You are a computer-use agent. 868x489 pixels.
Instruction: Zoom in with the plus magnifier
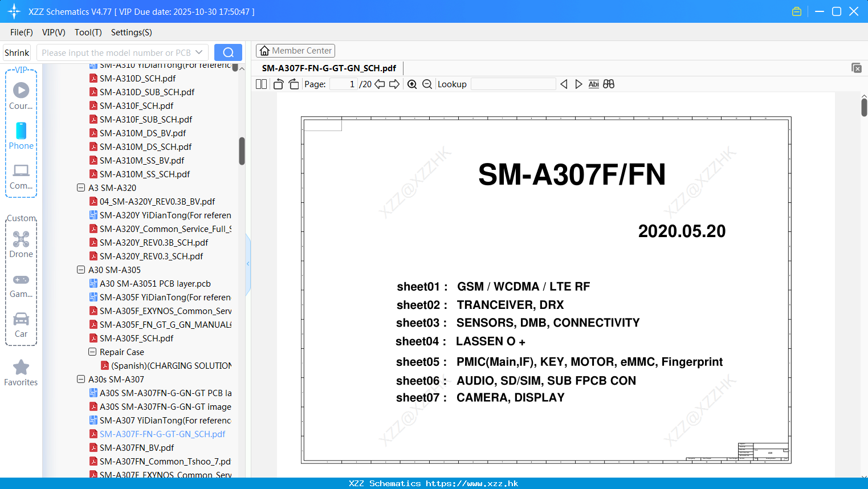coord(412,84)
